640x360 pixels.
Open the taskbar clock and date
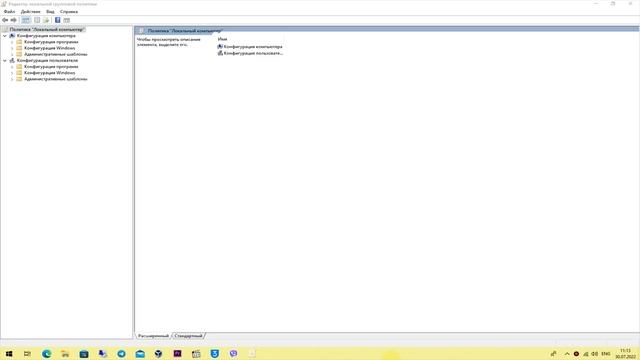pyautogui.click(x=625, y=353)
